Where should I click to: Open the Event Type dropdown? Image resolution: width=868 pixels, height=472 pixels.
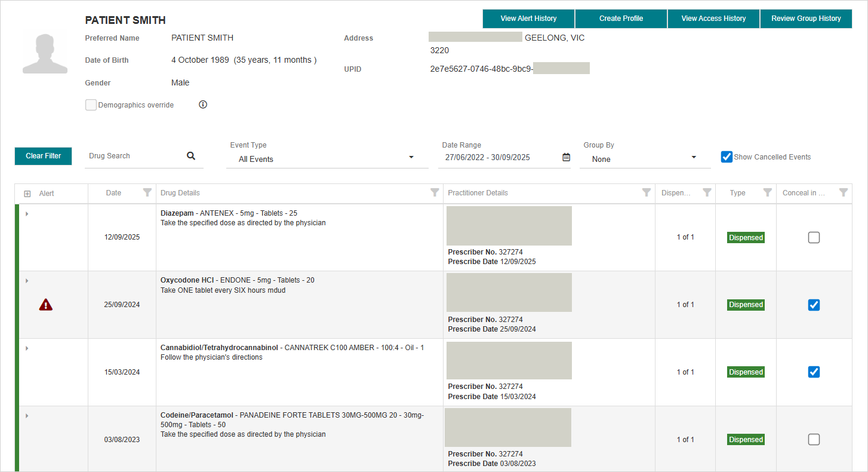click(x=411, y=157)
